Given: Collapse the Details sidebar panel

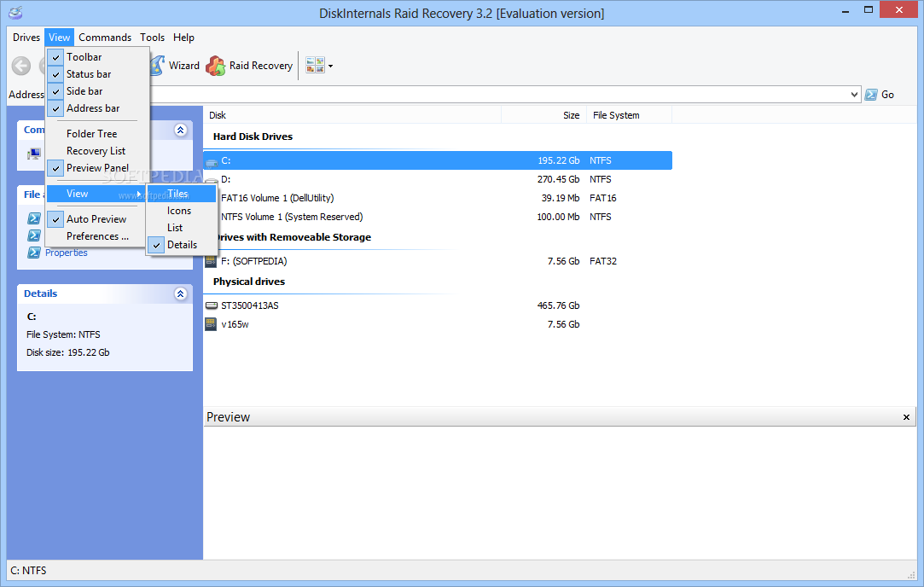Looking at the screenshot, I should pos(181,293).
